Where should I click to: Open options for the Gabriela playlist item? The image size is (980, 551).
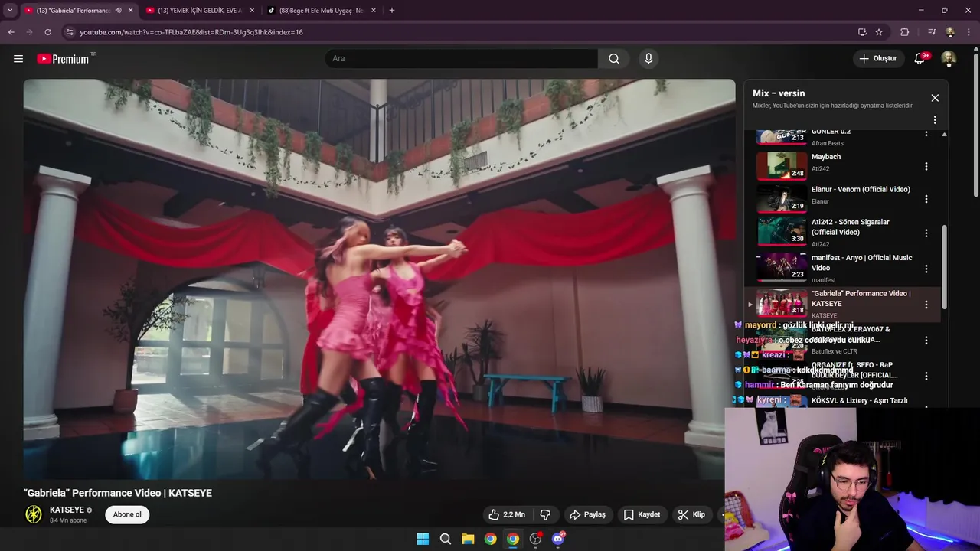click(x=926, y=305)
